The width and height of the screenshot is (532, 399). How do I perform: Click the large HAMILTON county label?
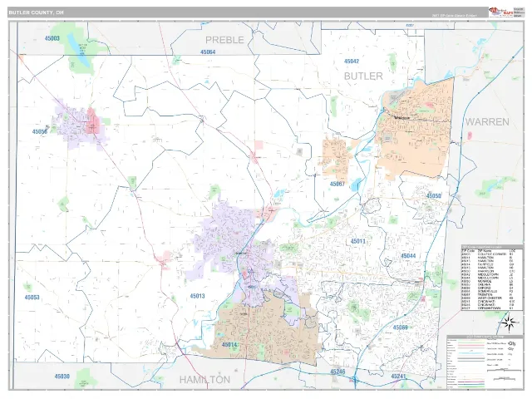[204, 379]
